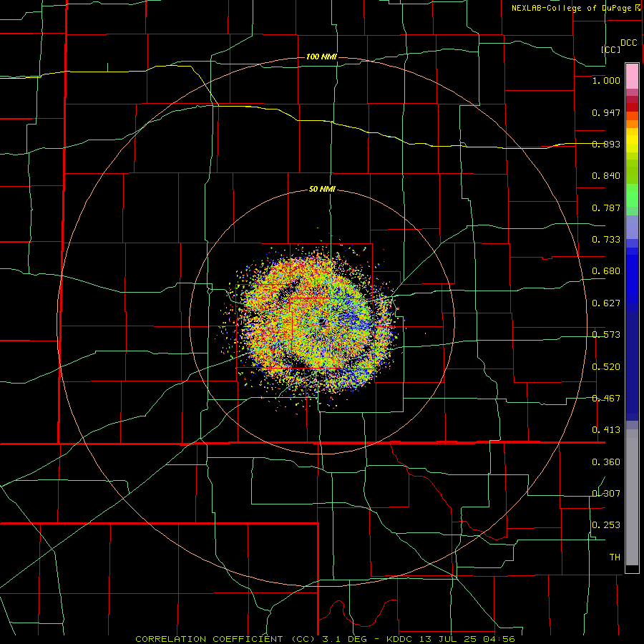Click the Correlation Coefficient caption at bottom
This screenshot has width=644, height=644.
click(x=325, y=639)
